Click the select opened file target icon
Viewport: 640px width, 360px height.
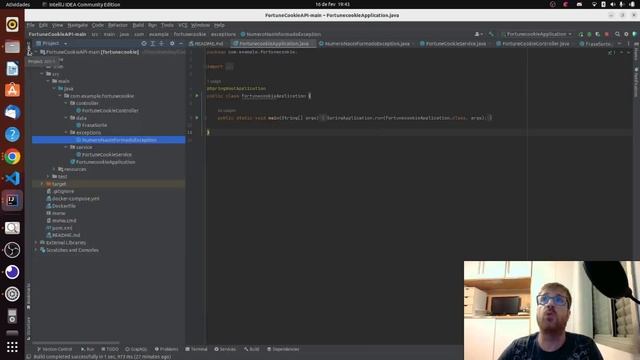click(144, 44)
